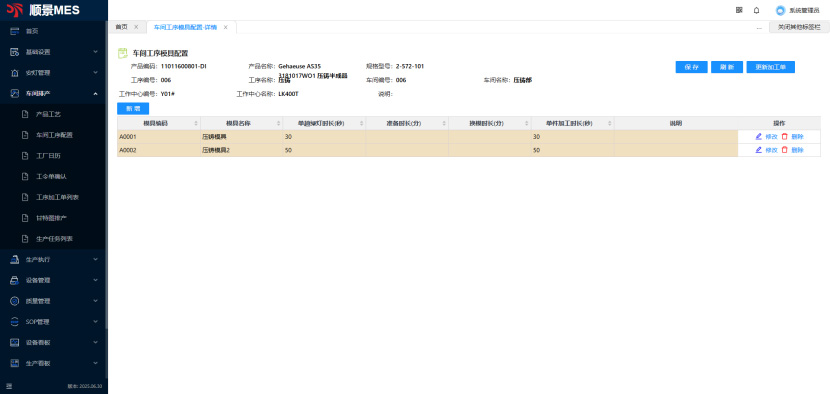Expand the 基础设置 sidebar menu
This screenshot has height=394, width=830.
pyautogui.click(x=96, y=52)
